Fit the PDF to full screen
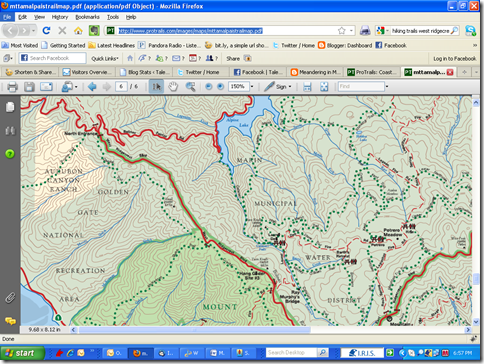The width and height of the screenshot is (484, 364). pyautogui.click(x=324, y=87)
